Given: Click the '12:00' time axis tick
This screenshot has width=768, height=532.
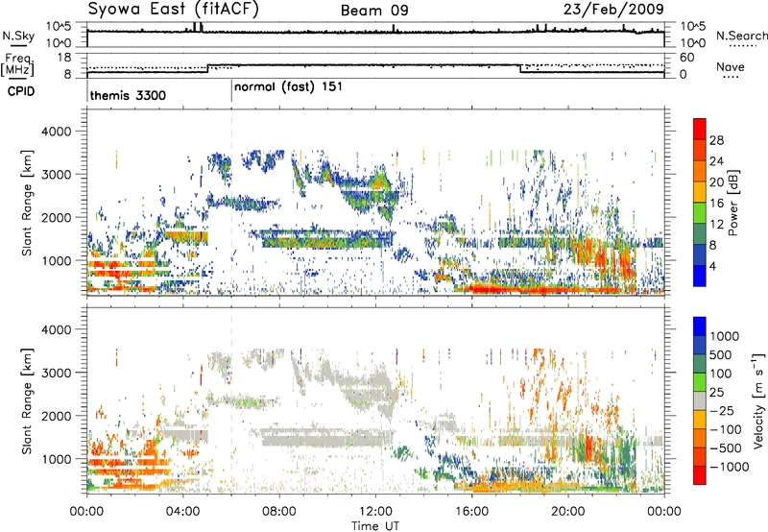Looking at the screenshot, I should coord(375,512).
